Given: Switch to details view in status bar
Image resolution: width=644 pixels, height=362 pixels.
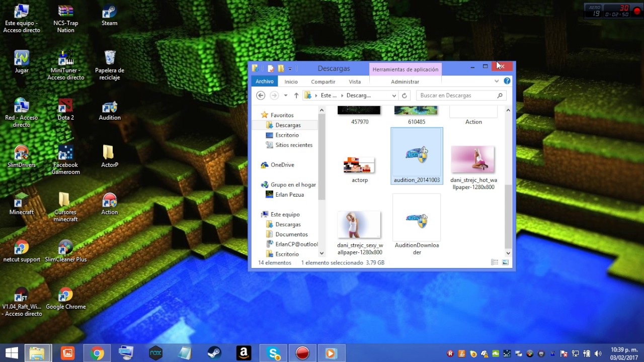Looking at the screenshot, I should [x=495, y=262].
